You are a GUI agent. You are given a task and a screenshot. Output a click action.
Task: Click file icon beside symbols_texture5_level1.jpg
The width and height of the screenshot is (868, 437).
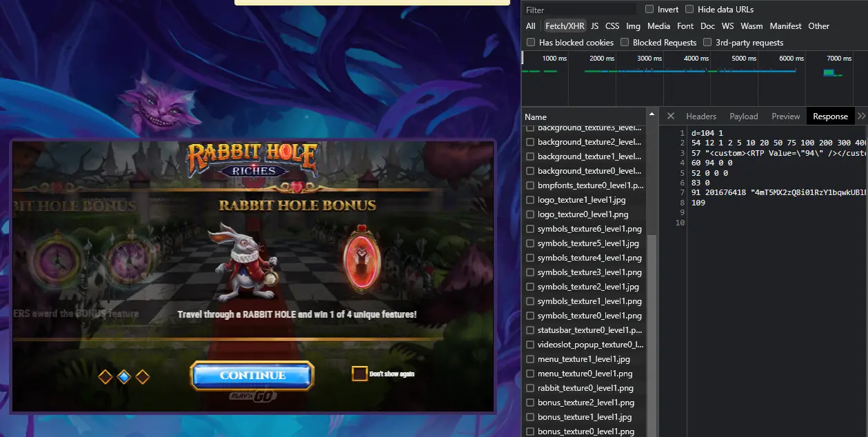pos(529,243)
